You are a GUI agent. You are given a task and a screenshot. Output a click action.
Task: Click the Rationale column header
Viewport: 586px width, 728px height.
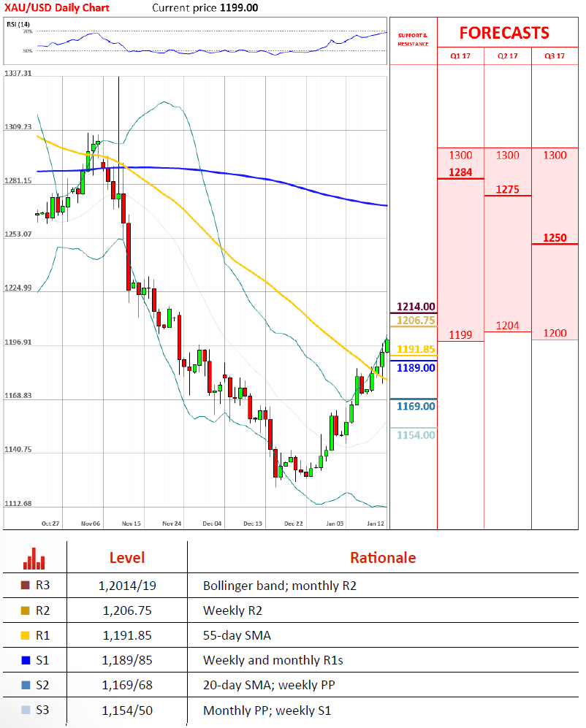(x=383, y=558)
